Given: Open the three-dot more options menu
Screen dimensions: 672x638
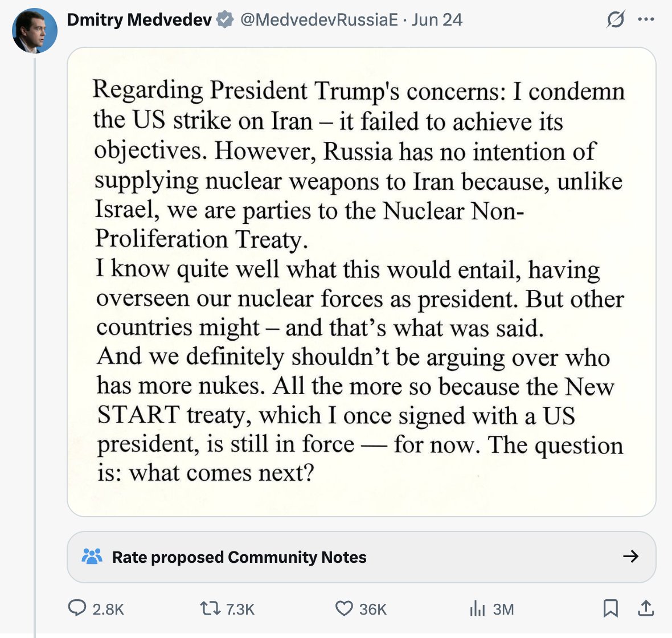Looking at the screenshot, I should click(x=646, y=19).
